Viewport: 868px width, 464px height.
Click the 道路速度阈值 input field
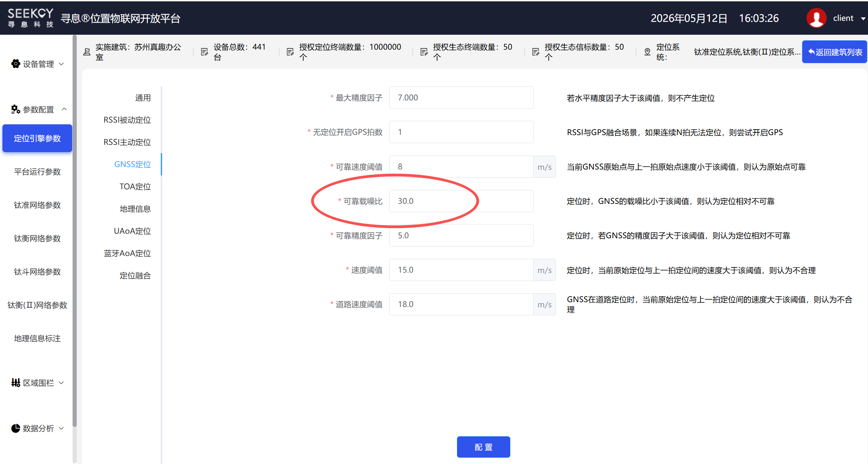coord(461,304)
